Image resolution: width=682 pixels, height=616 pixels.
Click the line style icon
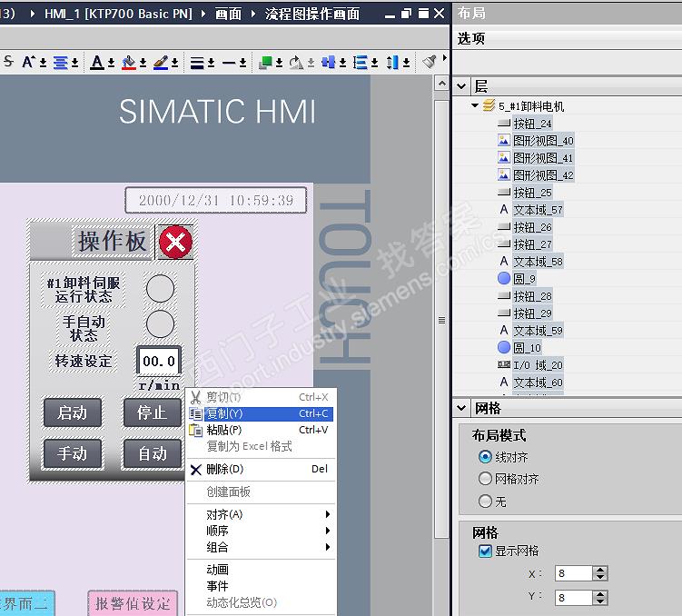coord(229,63)
